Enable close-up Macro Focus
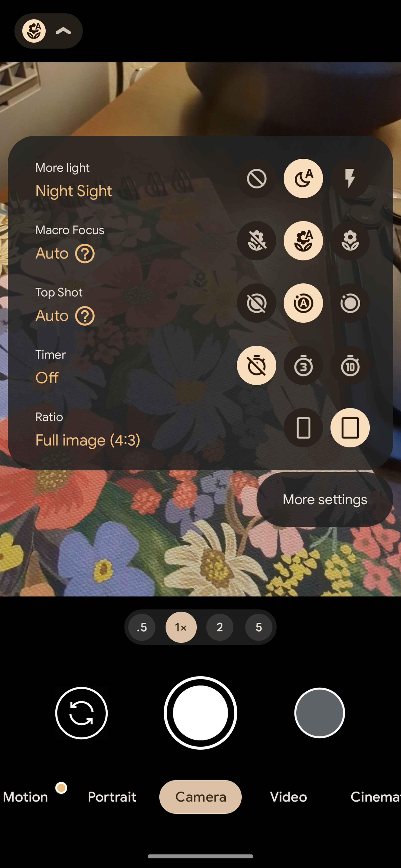401x868 pixels. pos(350,241)
